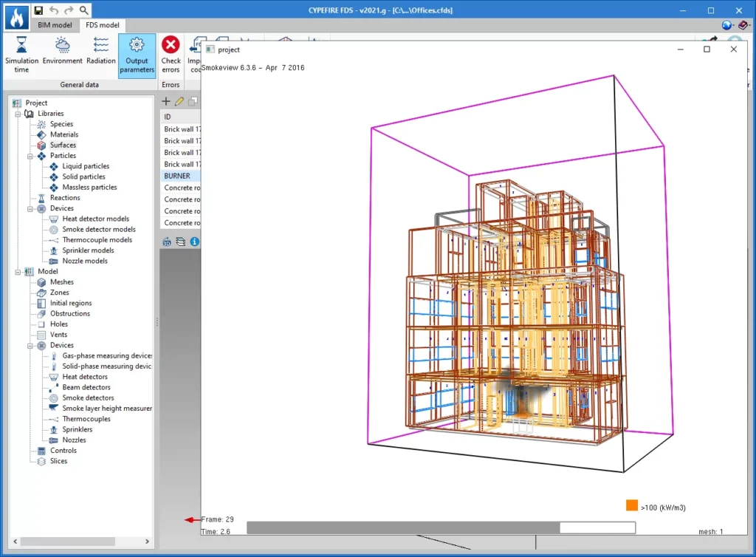
Task: Click the Save disk icon in title bar
Action: pos(38,10)
